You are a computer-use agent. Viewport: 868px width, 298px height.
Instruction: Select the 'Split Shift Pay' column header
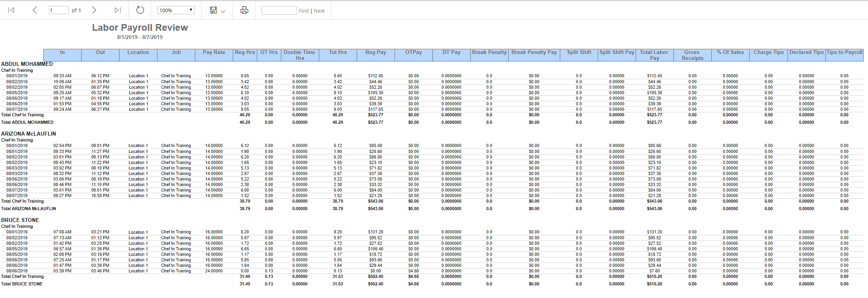(x=617, y=55)
